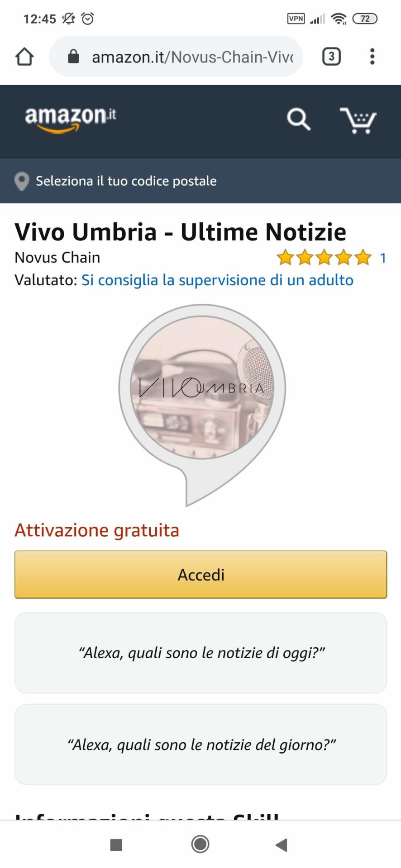This screenshot has width=401, height=868.
Task: Tap the Android recent apps square
Action: [116, 844]
